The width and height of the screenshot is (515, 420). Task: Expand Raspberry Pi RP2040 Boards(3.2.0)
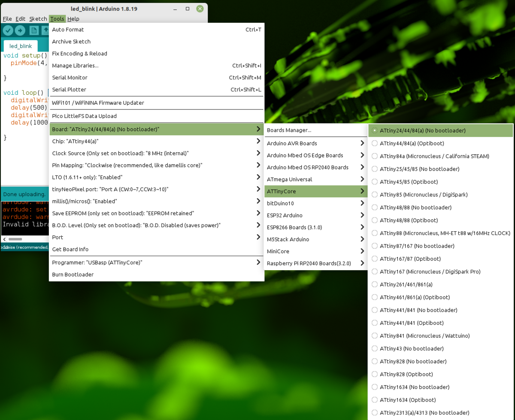click(x=316, y=263)
